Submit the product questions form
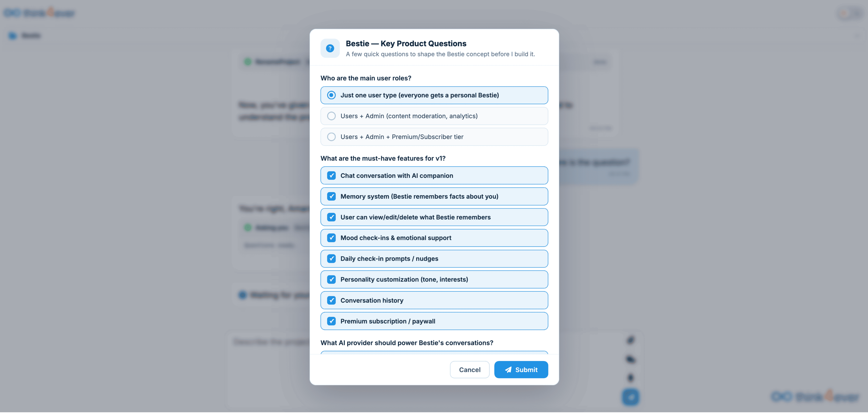Screen dimensions: 868x416 [x=521, y=370]
